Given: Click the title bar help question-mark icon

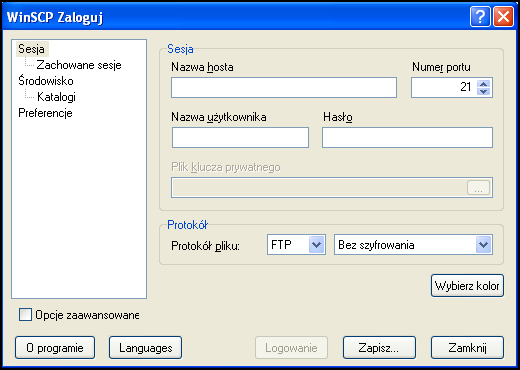Looking at the screenshot, I should click(x=480, y=16).
